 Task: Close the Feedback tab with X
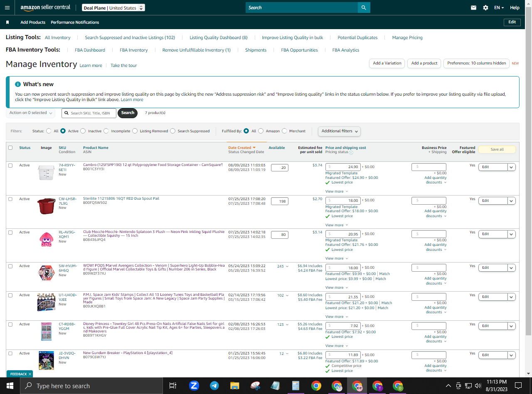(x=30, y=374)
